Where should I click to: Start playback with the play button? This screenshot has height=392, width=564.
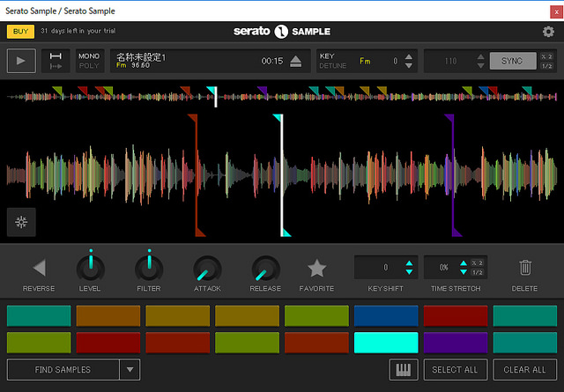(x=21, y=61)
